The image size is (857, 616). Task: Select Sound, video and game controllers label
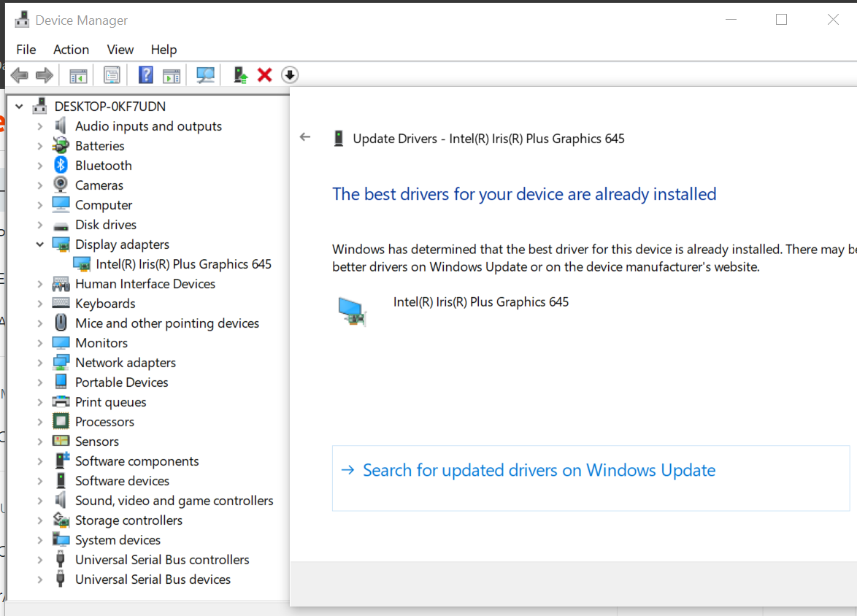click(174, 500)
